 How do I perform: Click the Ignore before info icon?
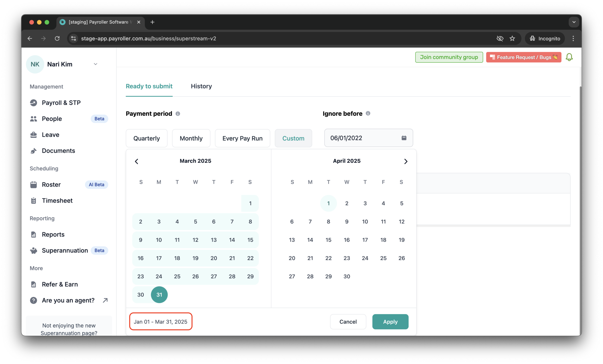[368, 113]
